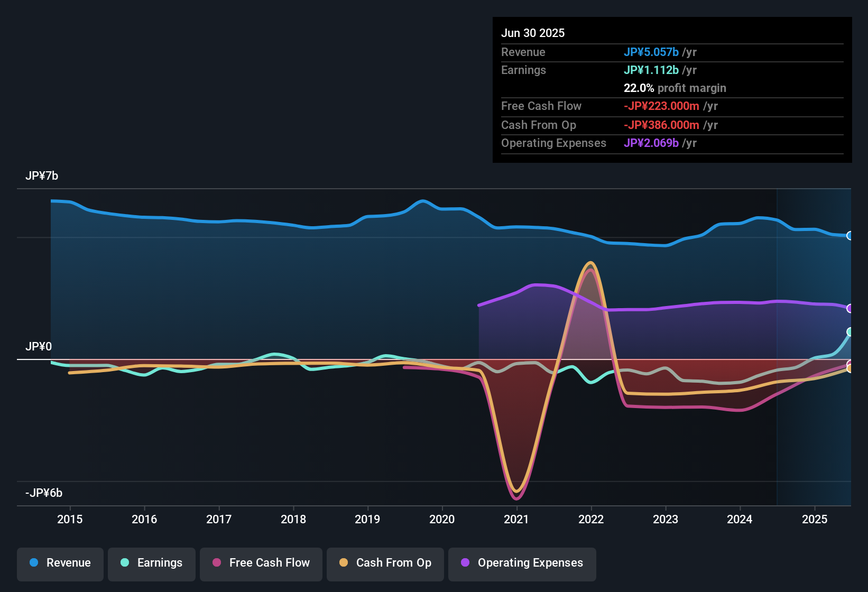The height and width of the screenshot is (592, 868).
Task: Click the 2025 x-axis year label
Action: (x=815, y=520)
